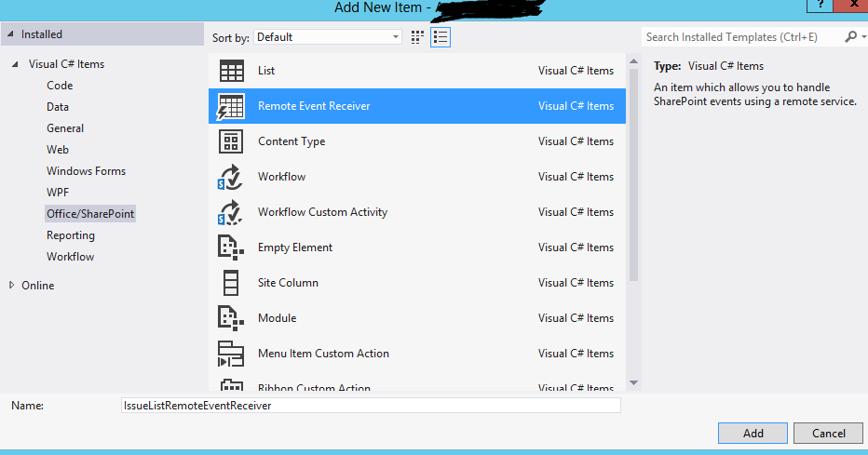This screenshot has width=868, height=455.
Task: Choose the Content Type template icon
Action: click(231, 141)
